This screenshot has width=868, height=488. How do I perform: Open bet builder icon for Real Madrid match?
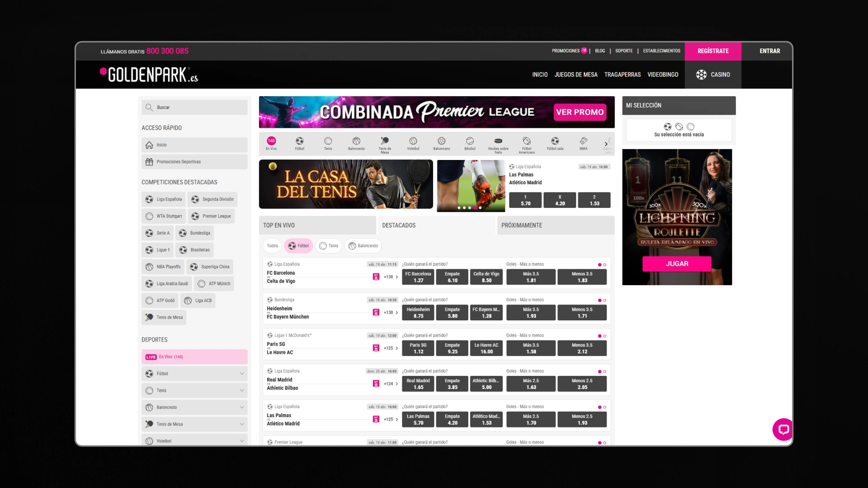[376, 384]
